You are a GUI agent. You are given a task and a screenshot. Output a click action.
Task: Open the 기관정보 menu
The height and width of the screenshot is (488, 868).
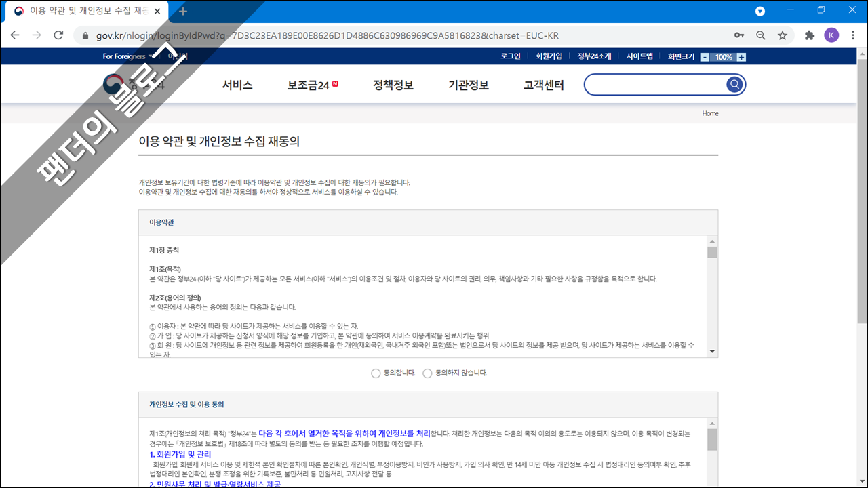click(469, 85)
